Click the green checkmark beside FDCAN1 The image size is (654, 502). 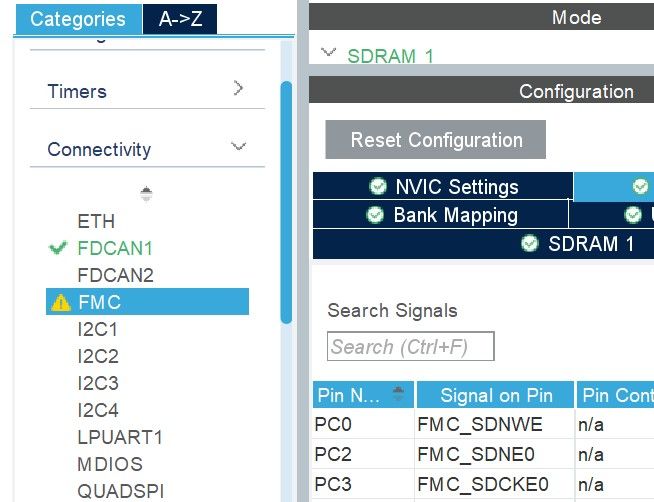click(x=58, y=248)
